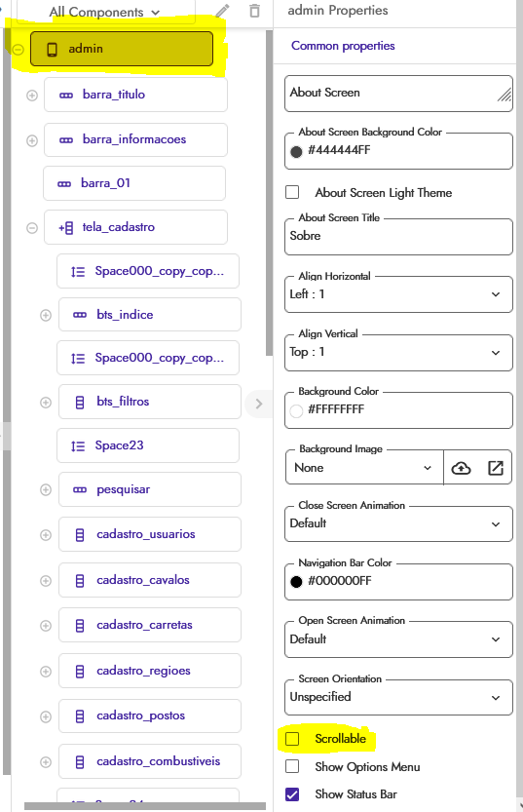Expand the cadastro_regioes node
This screenshot has width=523, height=812.
pyautogui.click(x=46, y=672)
